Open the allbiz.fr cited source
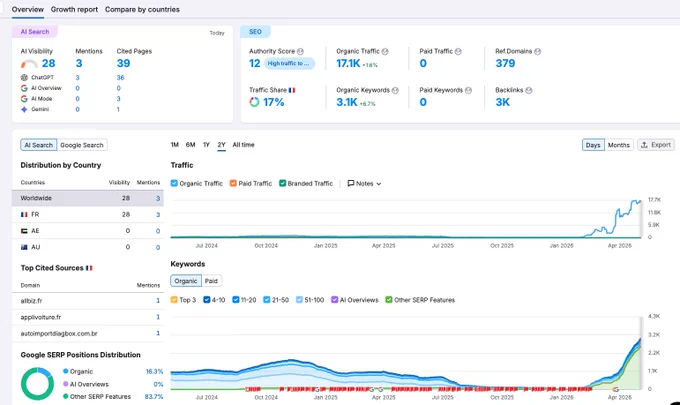Viewport: 680px width, 405px height. click(x=31, y=300)
